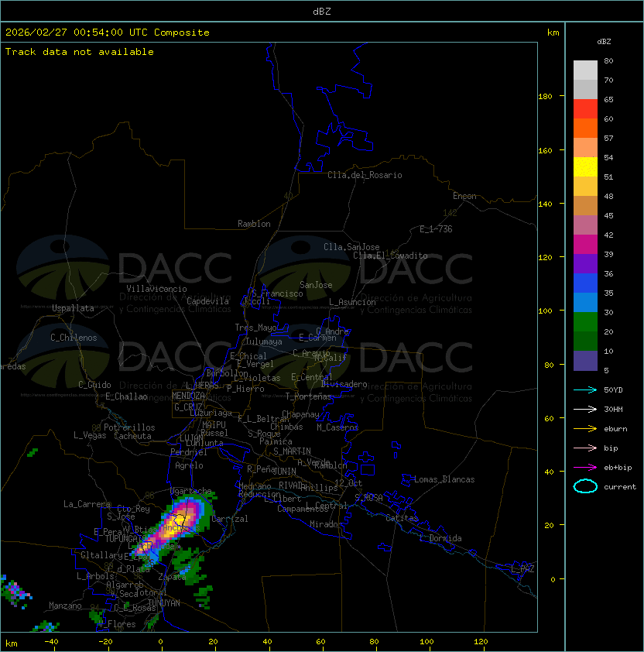Click the 'Lomas_Blancas' map label

point(444,479)
